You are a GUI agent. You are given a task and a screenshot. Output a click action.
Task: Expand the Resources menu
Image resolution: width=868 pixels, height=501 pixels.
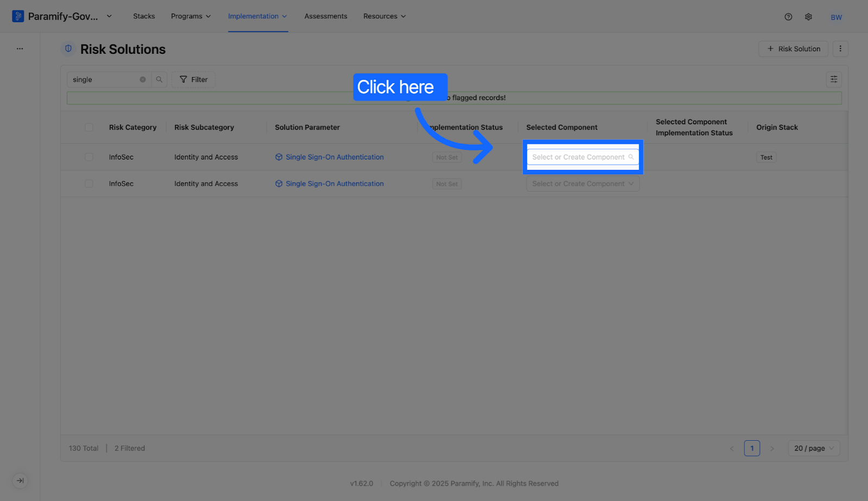pyautogui.click(x=385, y=16)
